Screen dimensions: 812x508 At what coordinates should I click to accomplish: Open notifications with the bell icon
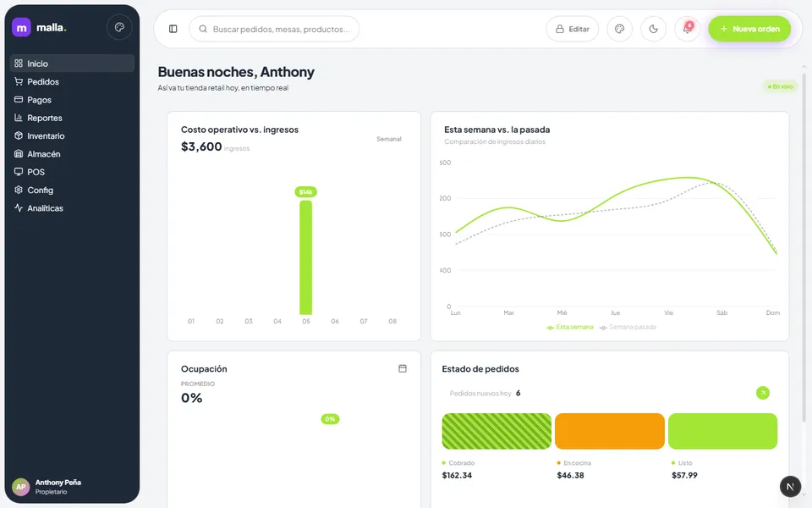[x=687, y=29]
